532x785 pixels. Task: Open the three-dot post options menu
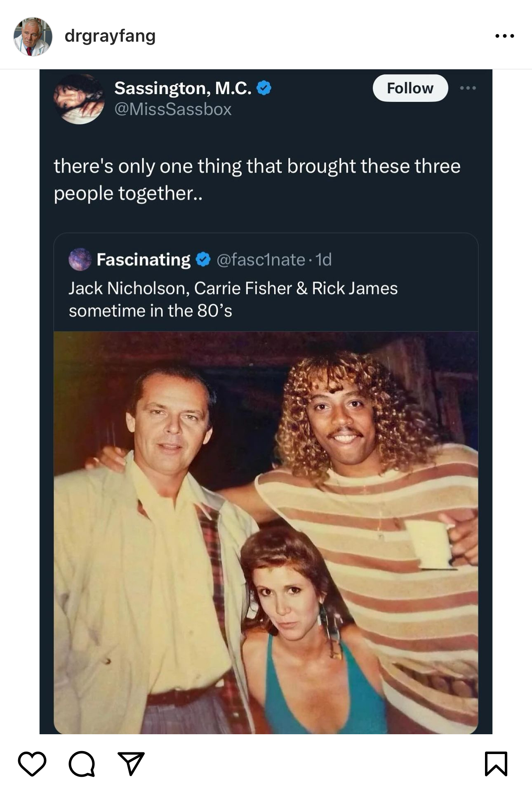pos(505,36)
